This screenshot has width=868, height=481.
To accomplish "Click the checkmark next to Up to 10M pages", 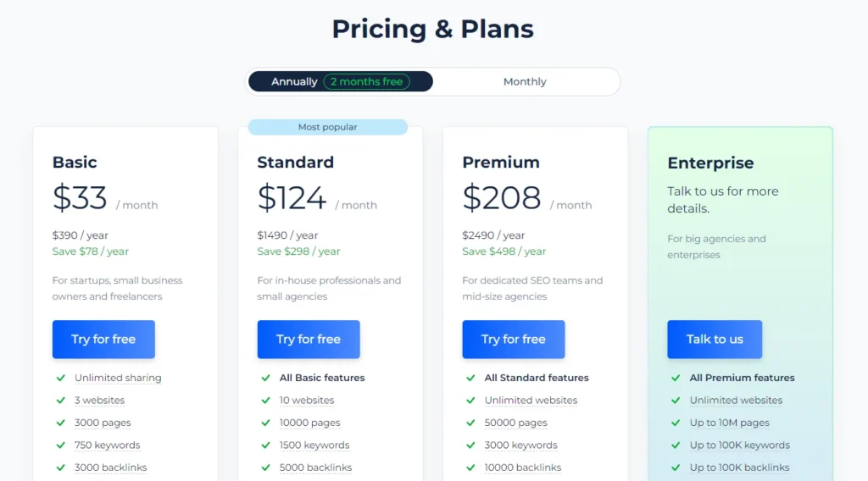I will pos(676,423).
